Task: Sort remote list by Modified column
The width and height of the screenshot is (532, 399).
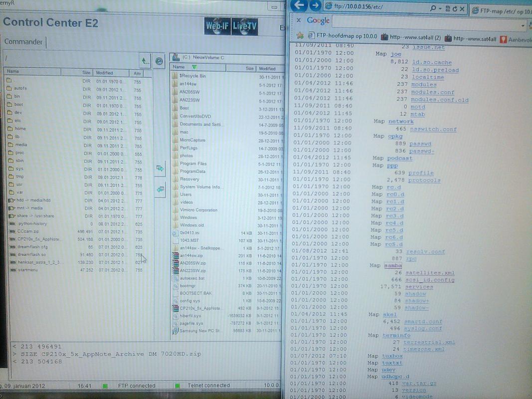Action: 111,73
